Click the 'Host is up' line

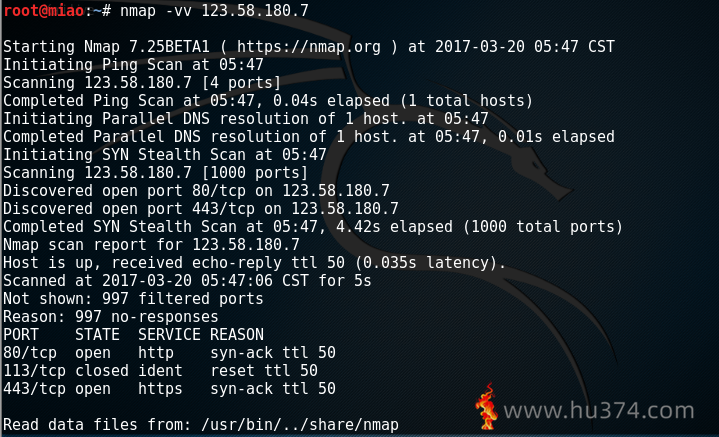254,263
